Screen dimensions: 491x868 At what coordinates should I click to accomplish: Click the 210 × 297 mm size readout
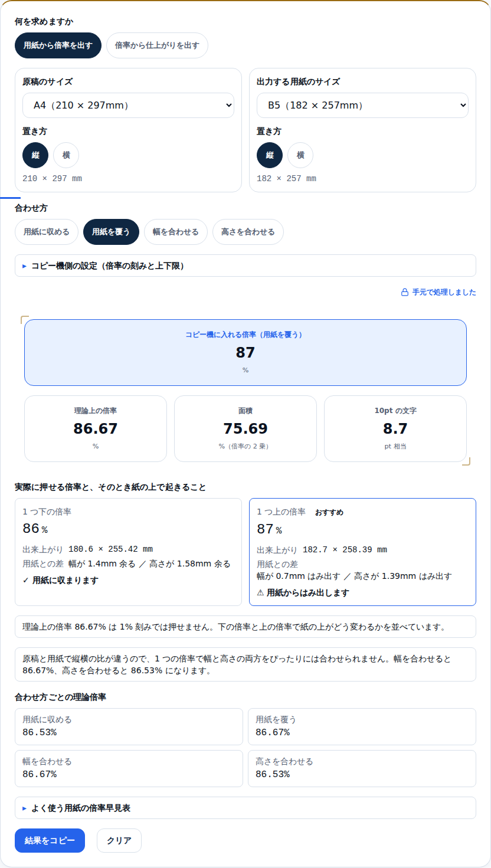click(52, 179)
